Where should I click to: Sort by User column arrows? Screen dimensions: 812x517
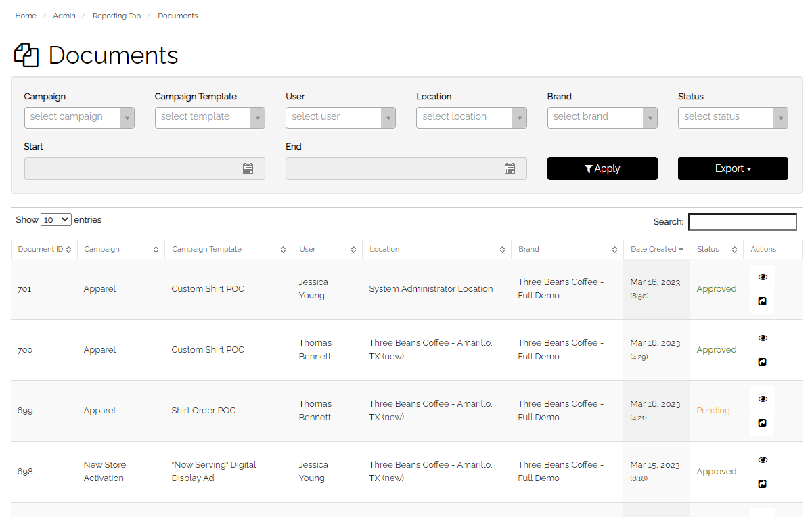pos(353,250)
